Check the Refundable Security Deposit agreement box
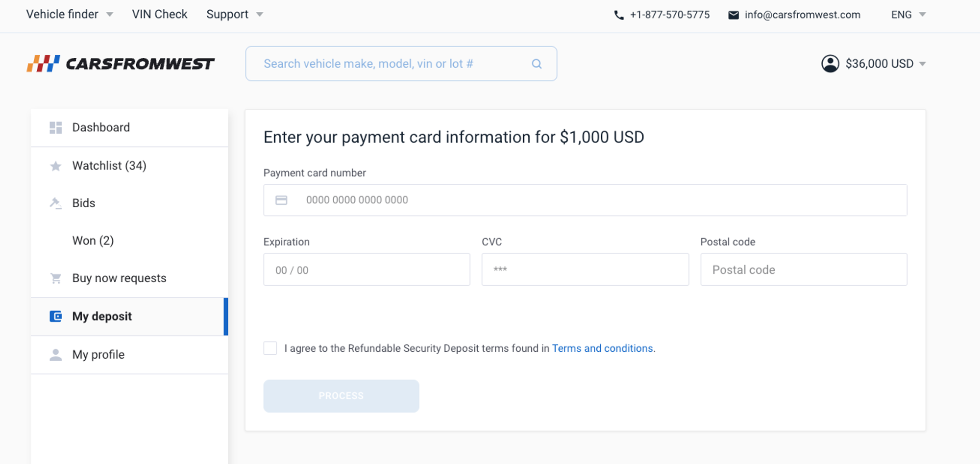 [270, 348]
